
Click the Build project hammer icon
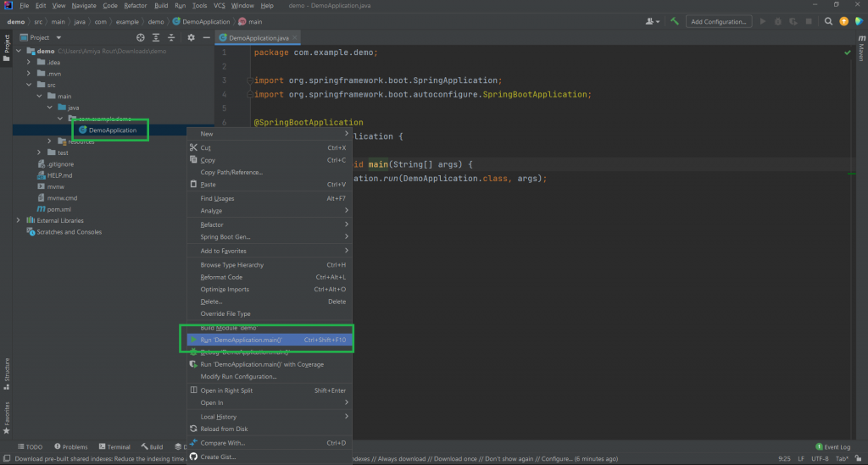pyautogui.click(x=674, y=21)
